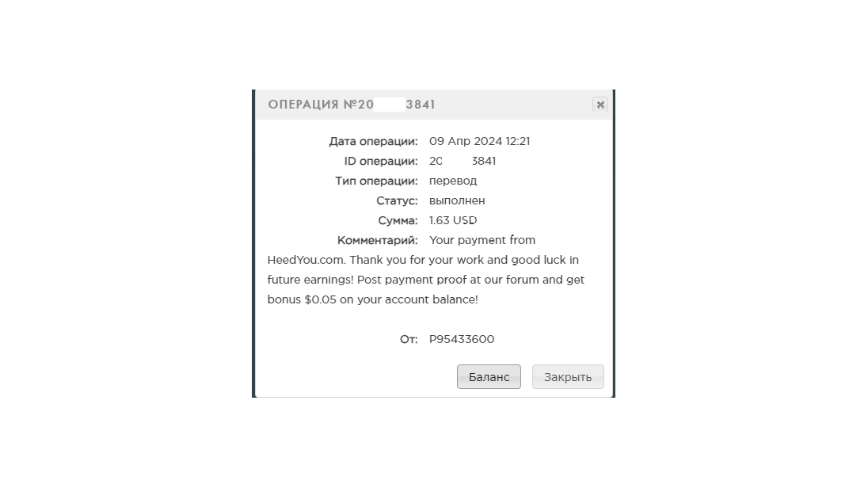Viewport: 868px width, 488px height.
Task: Click the Сумма label
Action: pyautogui.click(x=398, y=220)
